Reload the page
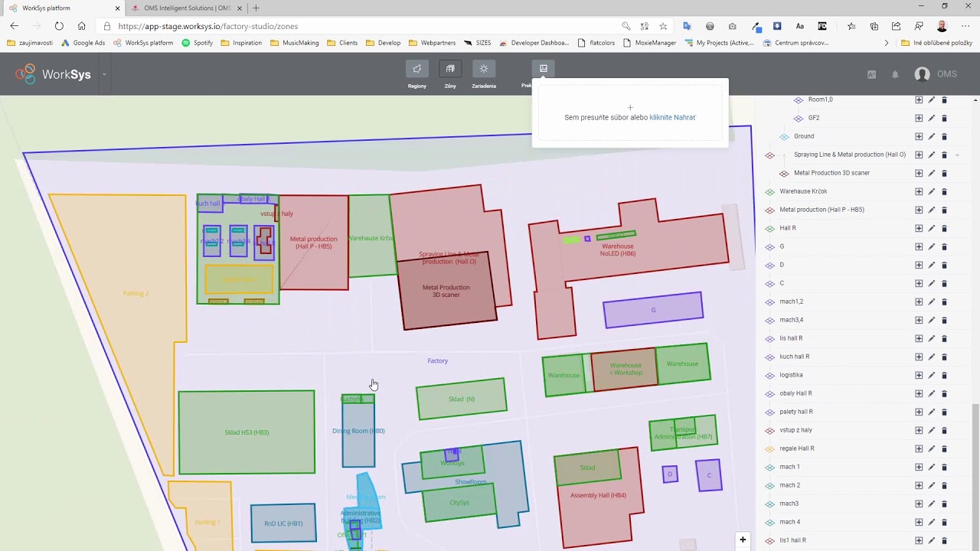 (x=59, y=26)
